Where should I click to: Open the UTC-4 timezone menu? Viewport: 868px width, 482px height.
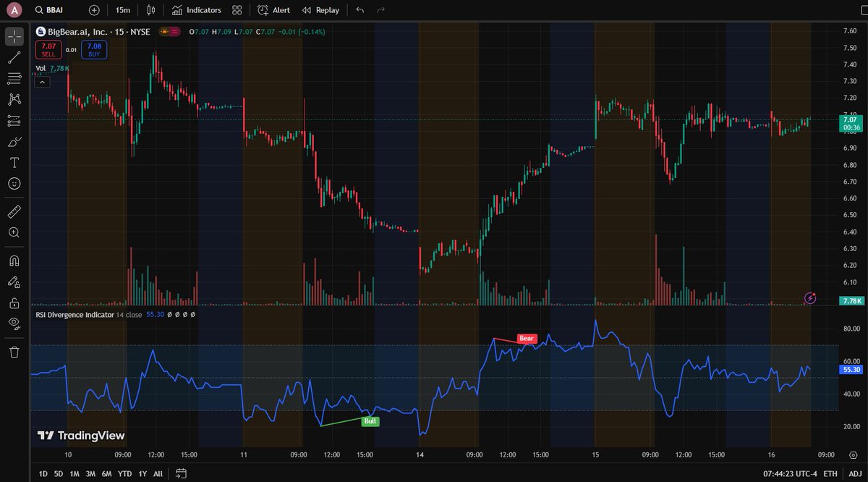(x=790, y=473)
